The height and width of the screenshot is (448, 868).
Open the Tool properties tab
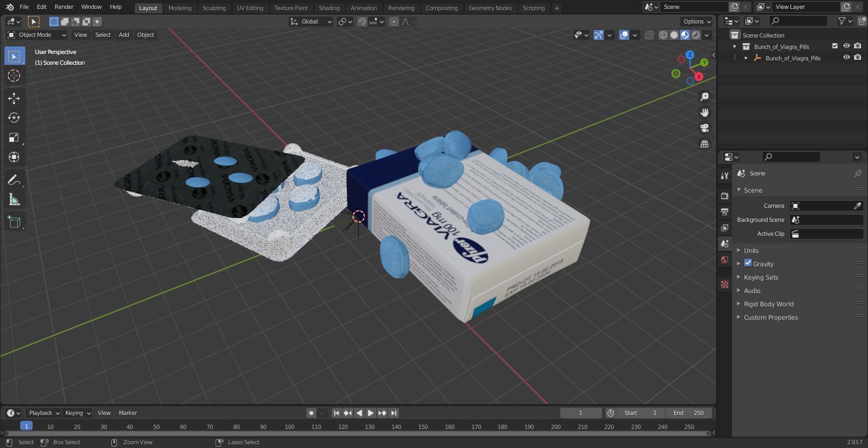click(724, 175)
